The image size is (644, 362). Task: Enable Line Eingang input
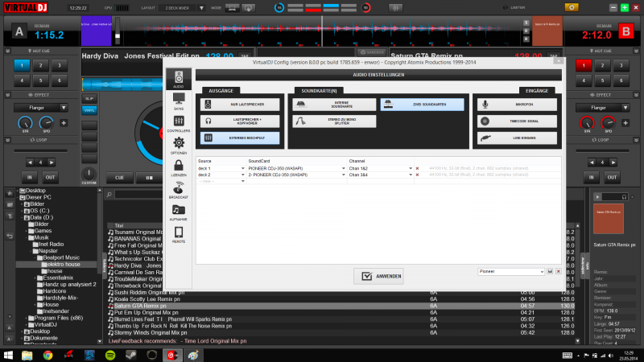(517, 138)
